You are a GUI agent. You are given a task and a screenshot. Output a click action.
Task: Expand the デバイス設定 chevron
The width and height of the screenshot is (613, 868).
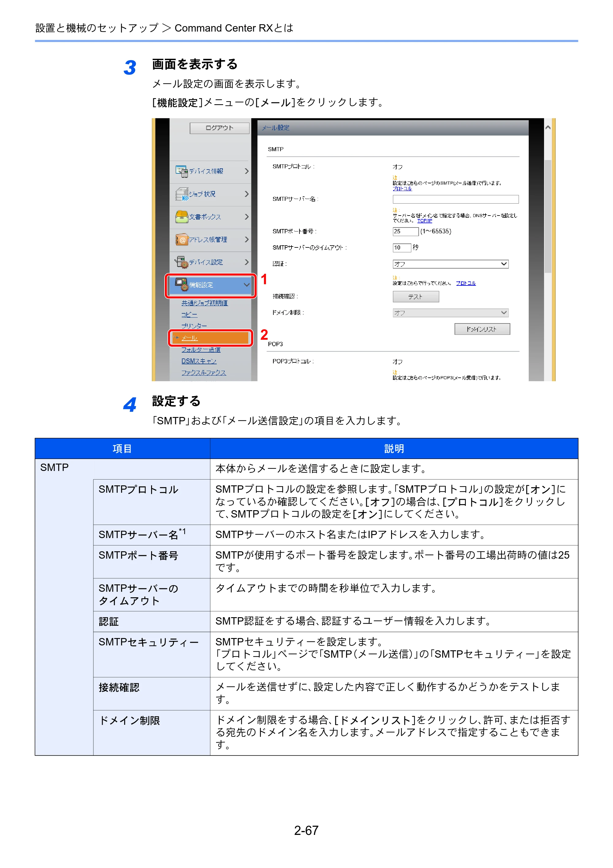point(246,262)
